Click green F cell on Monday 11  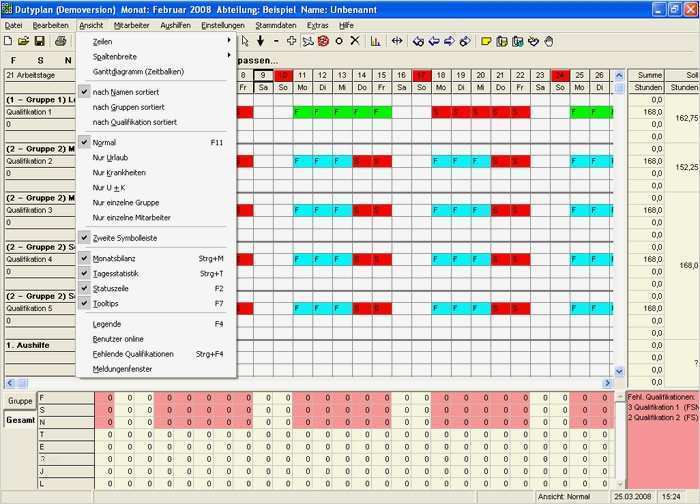303,112
